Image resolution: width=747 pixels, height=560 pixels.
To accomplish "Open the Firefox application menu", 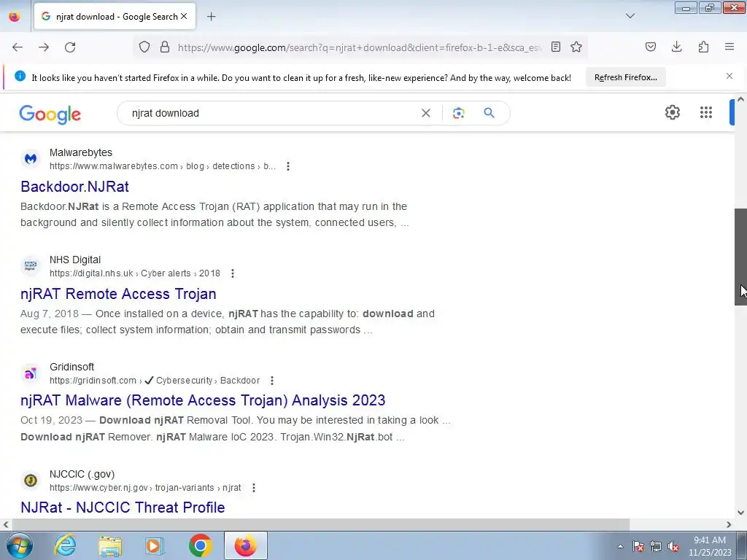I will point(729,47).
